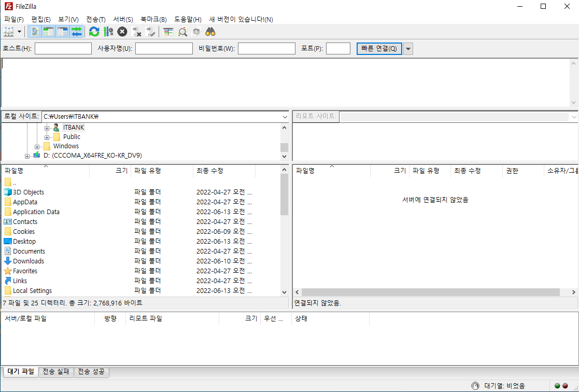Click the AppData folder icon

click(x=8, y=202)
